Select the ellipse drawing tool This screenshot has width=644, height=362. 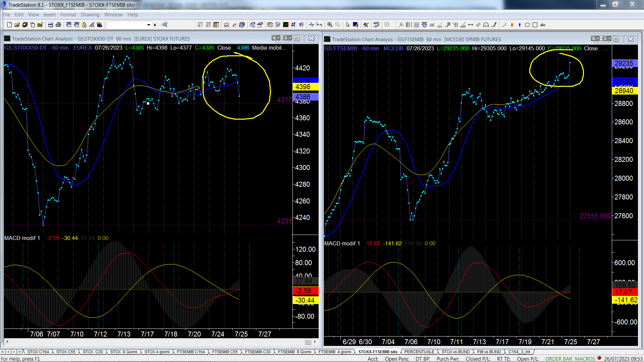click(527, 25)
